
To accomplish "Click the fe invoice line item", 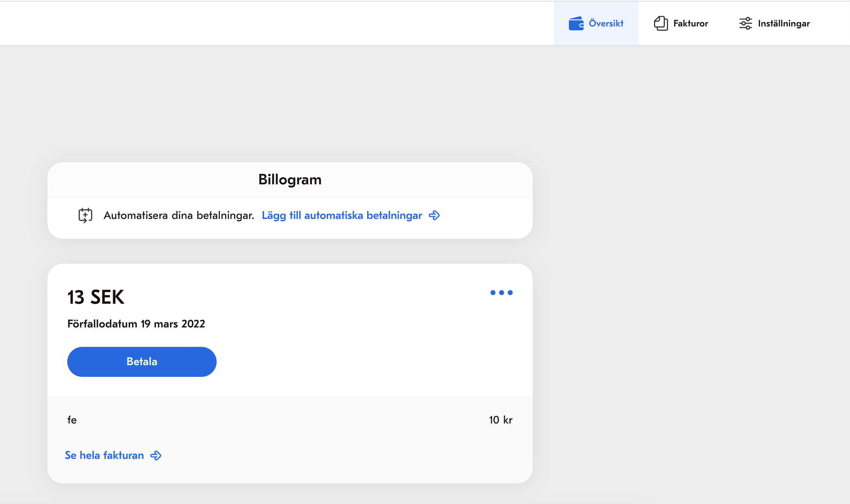I will 72,420.
